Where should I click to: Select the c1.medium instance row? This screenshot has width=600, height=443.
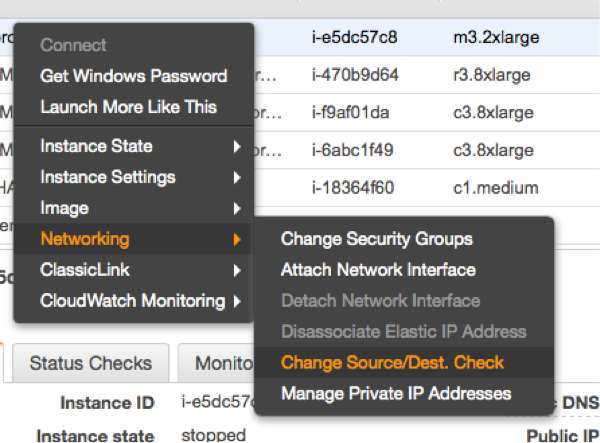pos(495,187)
